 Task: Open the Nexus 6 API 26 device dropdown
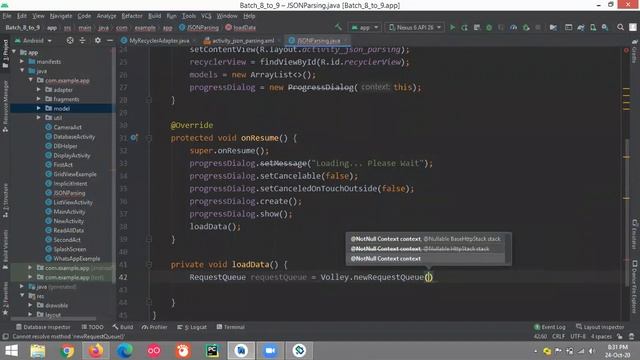pos(415,27)
